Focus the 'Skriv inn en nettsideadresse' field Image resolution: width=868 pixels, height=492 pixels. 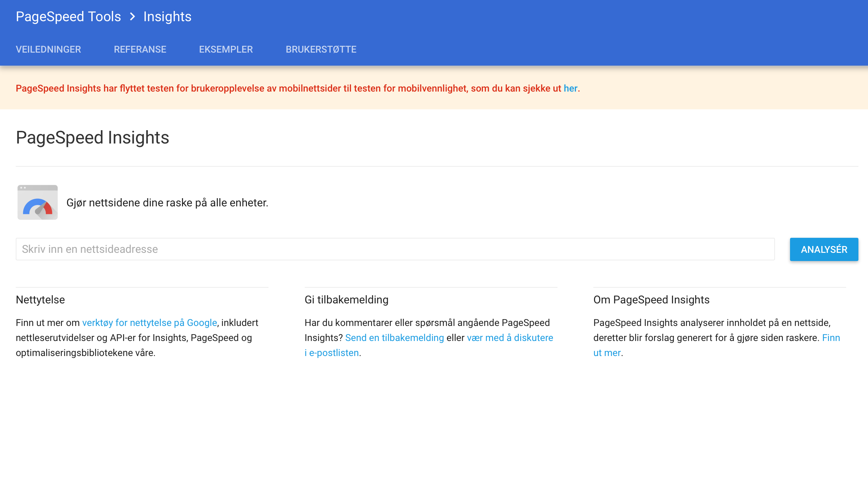[395, 249]
